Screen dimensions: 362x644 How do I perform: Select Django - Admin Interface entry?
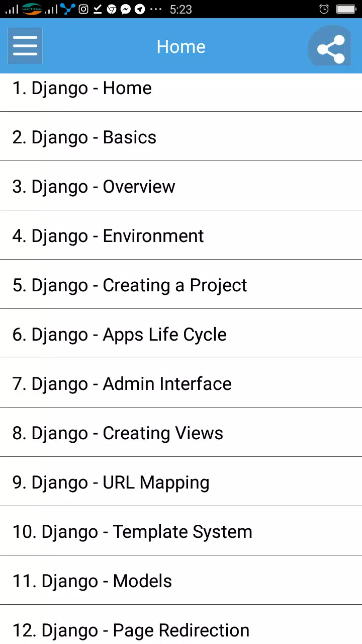(181, 383)
